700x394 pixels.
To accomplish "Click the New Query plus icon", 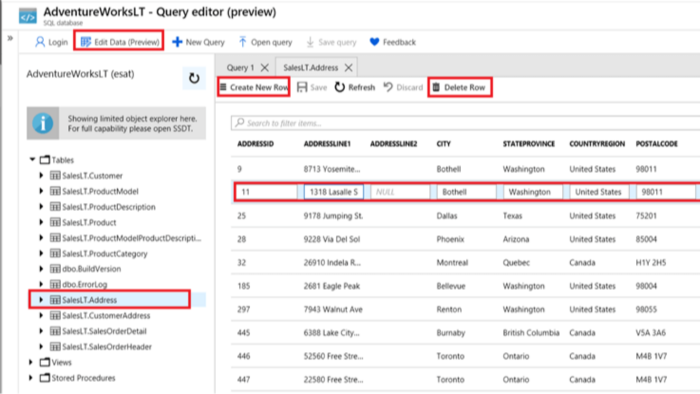I will (177, 42).
